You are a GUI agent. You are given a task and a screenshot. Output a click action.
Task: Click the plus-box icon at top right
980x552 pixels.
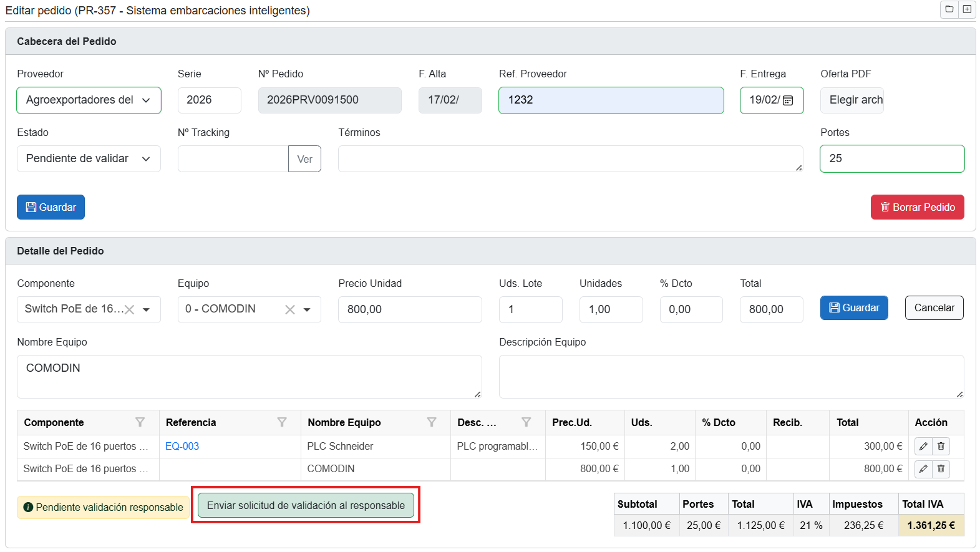click(966, 9)
